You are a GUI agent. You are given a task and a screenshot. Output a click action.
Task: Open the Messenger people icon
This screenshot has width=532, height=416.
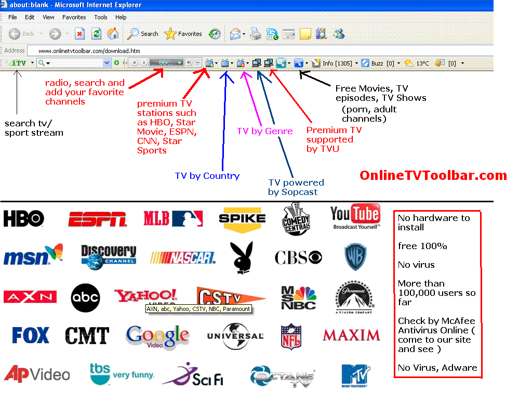point(339,34)
